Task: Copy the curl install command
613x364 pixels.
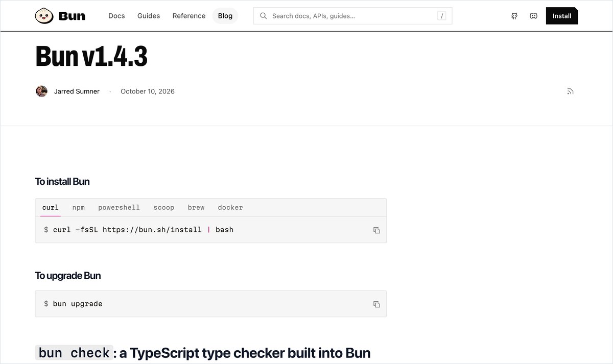Action: [376, 230]
